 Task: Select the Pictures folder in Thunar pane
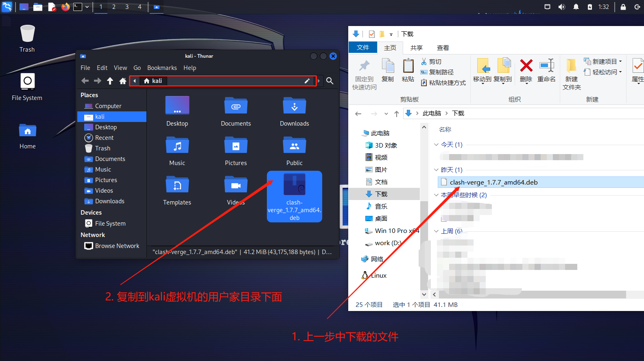(x=236, y=150)
